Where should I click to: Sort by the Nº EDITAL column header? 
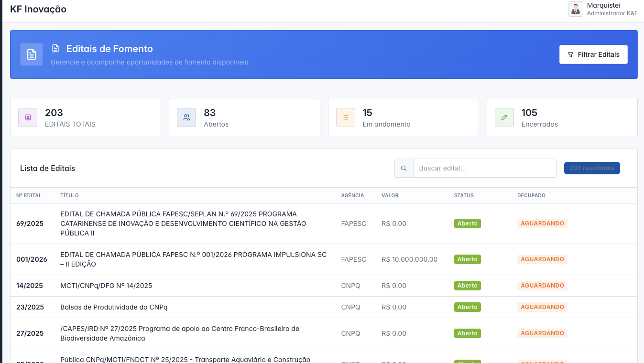(x=29, y=195)
